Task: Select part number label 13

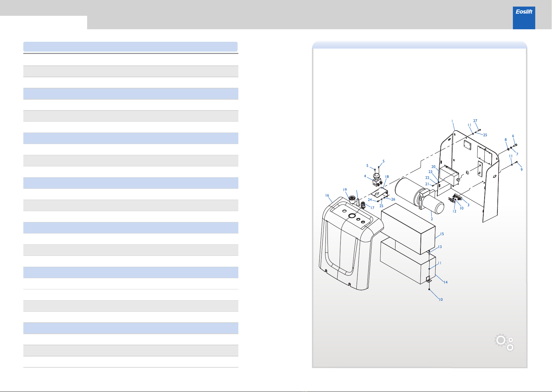Action: (x=440, y=247)
